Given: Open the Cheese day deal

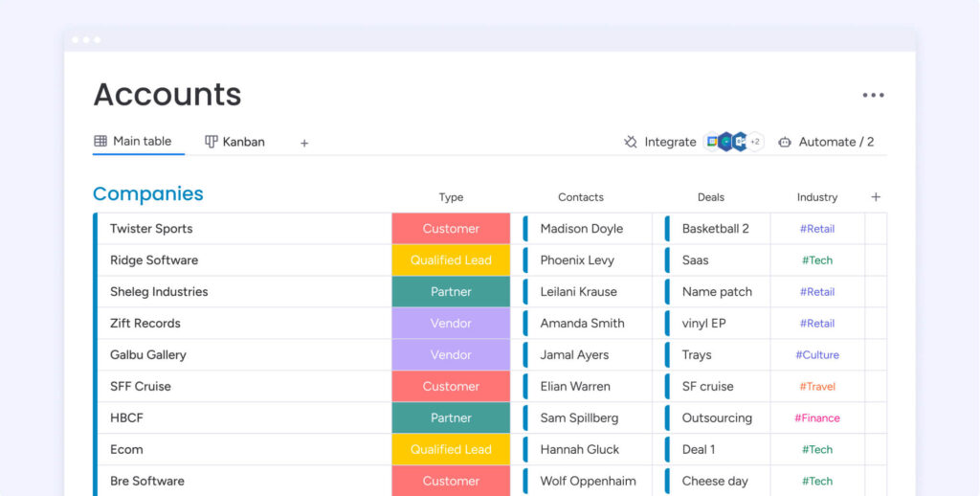Looking at the screenshot, I should pos(714,481).
